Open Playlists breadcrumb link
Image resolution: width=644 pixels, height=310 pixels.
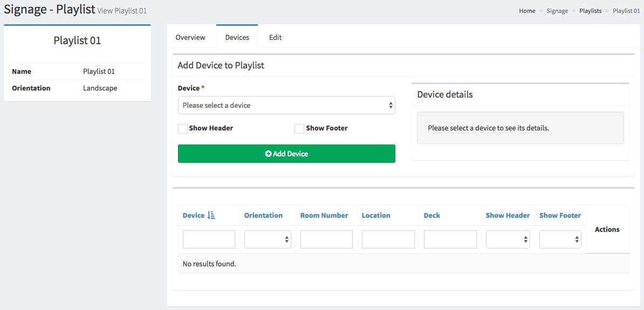(x=590, y=11)
